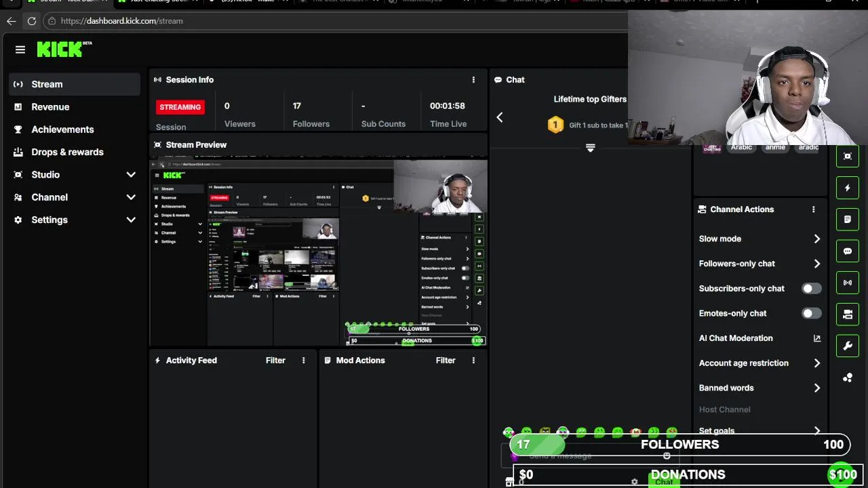The image size is (868, 488).
Task: Toggle Activity Feed lightning icon in sidebar
Action: pos(848,188)
